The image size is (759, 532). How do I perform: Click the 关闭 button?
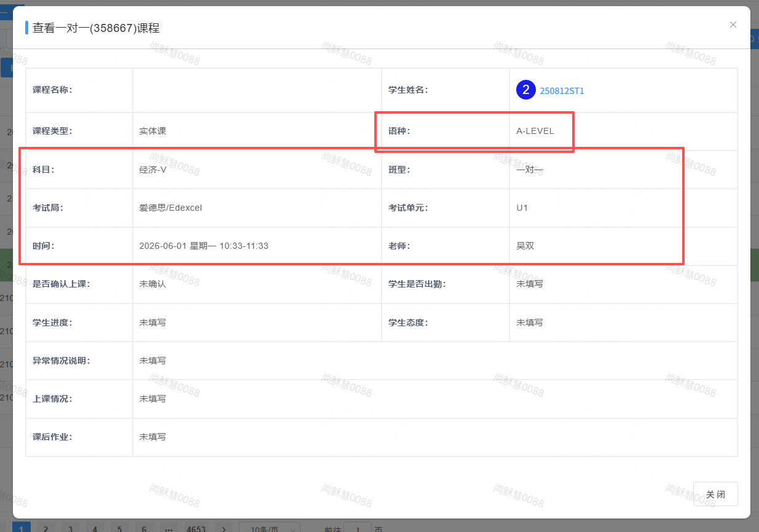(715, 494)
